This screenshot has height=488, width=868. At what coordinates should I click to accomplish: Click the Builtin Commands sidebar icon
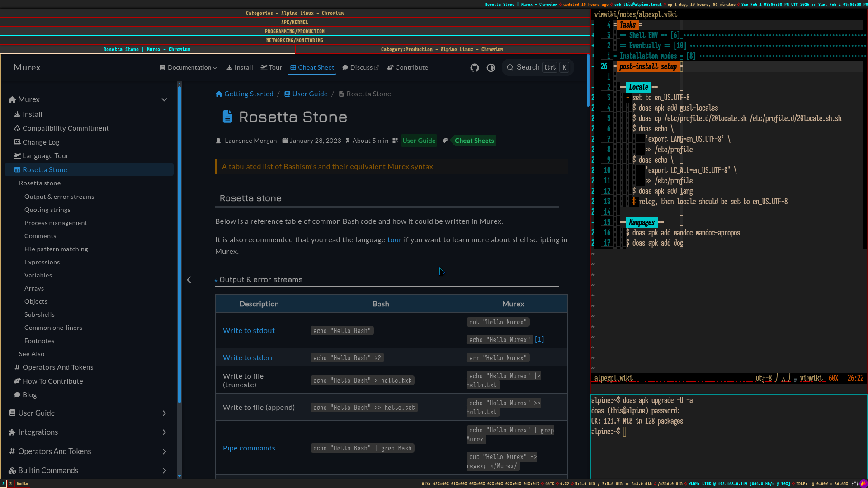(x=12, y=471)
